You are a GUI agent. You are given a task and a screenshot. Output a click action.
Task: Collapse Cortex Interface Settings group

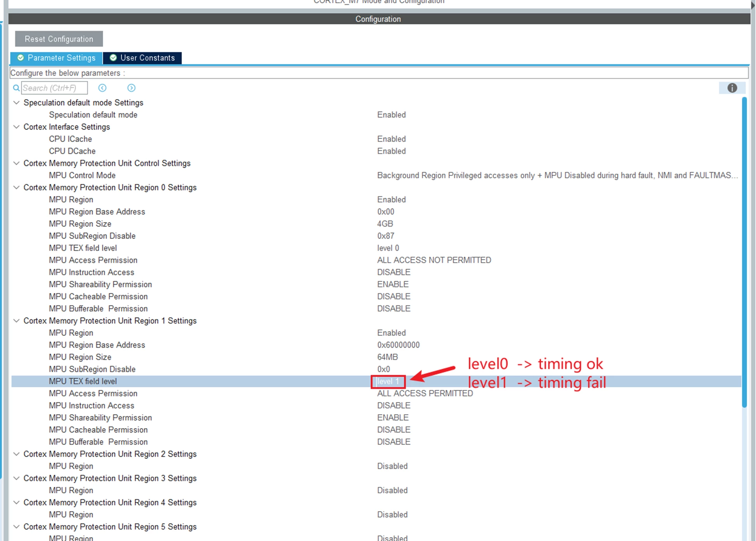[x=16, y=127]
